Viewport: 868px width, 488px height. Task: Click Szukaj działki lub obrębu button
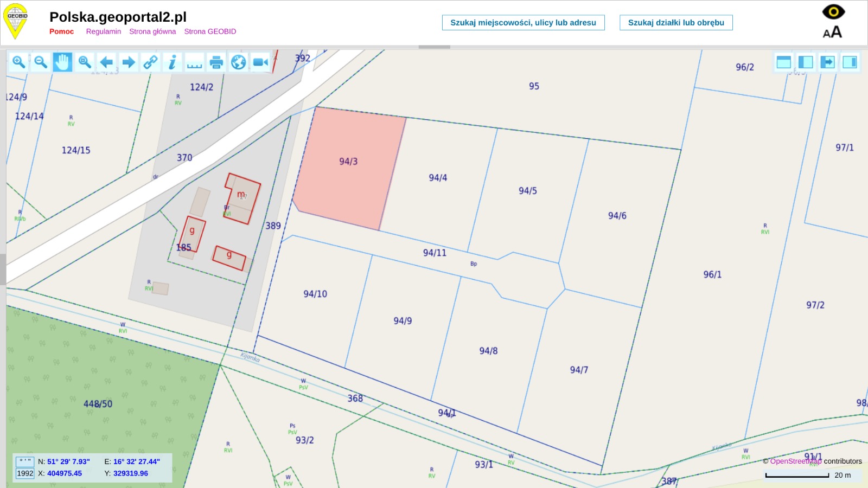pos(676,23)
